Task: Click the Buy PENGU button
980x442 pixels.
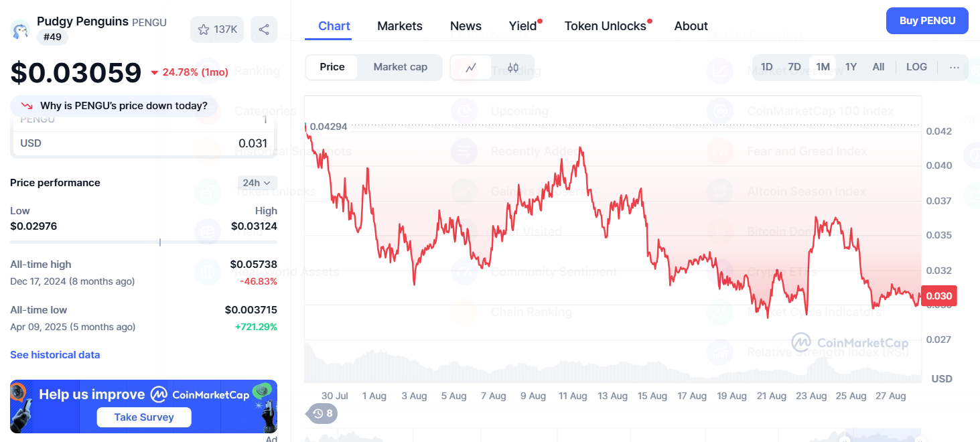Action: pos(927,21)
